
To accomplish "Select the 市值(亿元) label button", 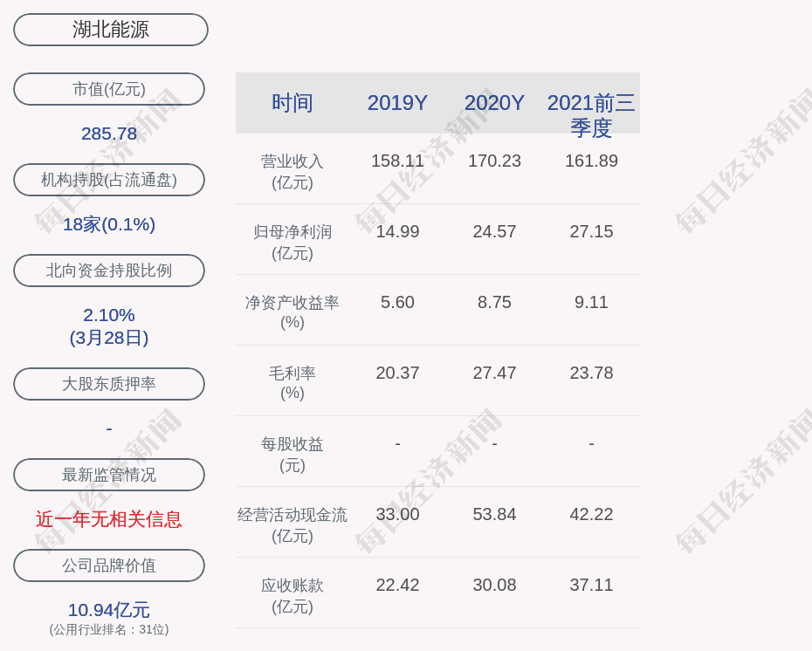I will pyautogui.click(x=109, y=89).
